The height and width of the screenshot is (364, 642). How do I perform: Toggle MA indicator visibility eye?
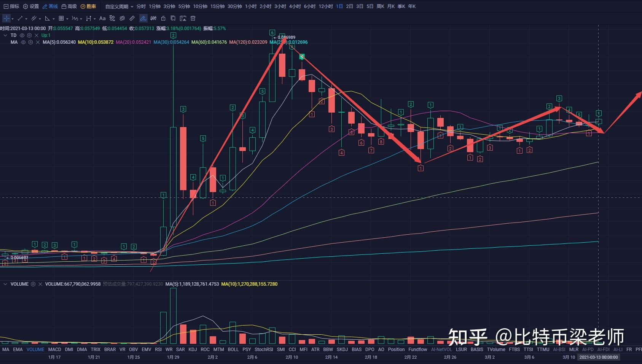coord(23,42)
